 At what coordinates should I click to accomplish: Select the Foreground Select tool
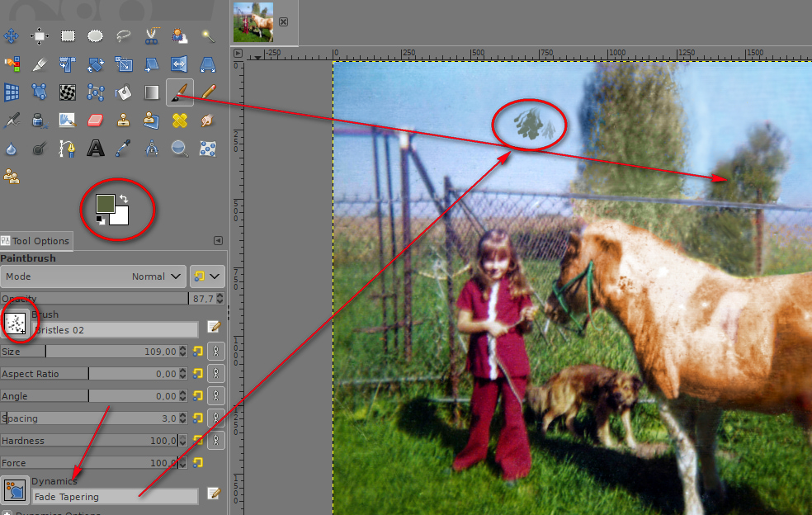(x=179, y=36)
